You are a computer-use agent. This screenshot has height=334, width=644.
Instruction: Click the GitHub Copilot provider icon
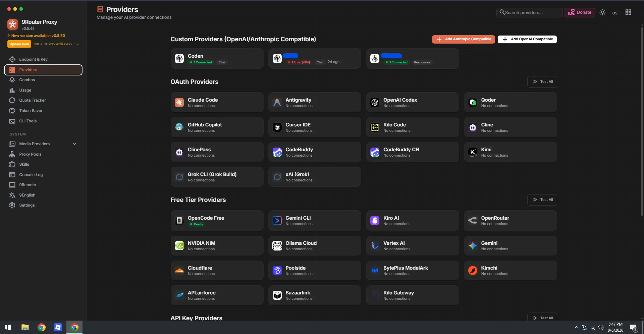point(179,127)
